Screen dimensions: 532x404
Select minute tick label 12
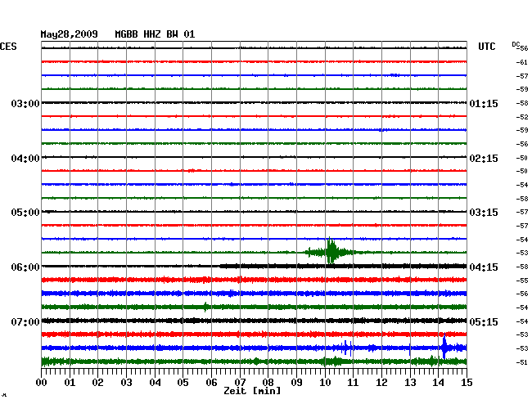381,382
